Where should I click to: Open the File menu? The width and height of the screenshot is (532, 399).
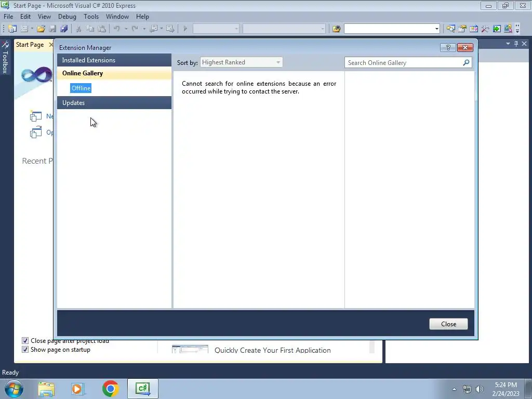(x=8, y=17)
